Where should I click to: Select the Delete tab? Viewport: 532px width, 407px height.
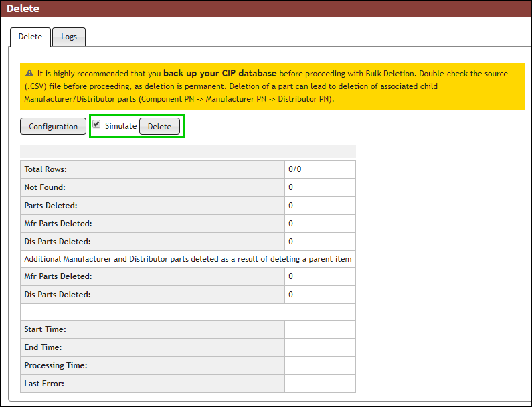click(x=30, y=37)
